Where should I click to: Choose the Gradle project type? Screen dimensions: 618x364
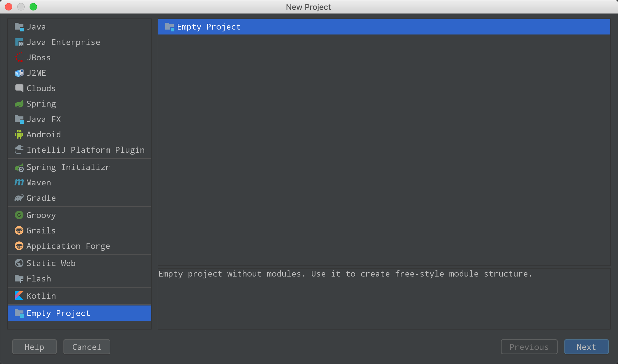point(41,198)
